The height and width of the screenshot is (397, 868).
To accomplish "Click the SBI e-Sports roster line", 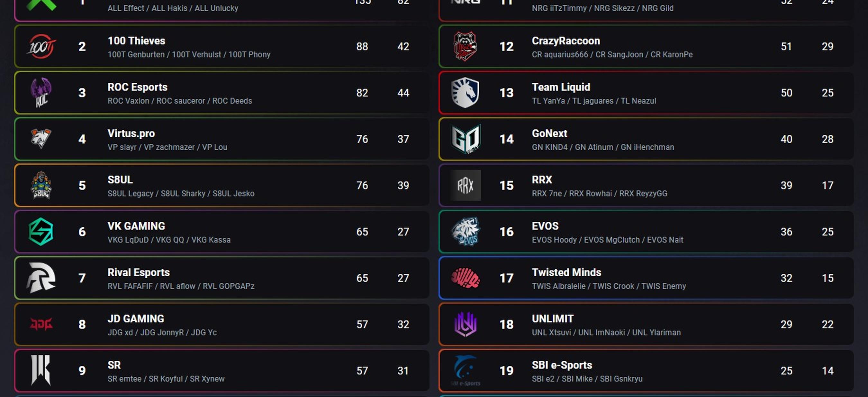I will pos(587,379).
